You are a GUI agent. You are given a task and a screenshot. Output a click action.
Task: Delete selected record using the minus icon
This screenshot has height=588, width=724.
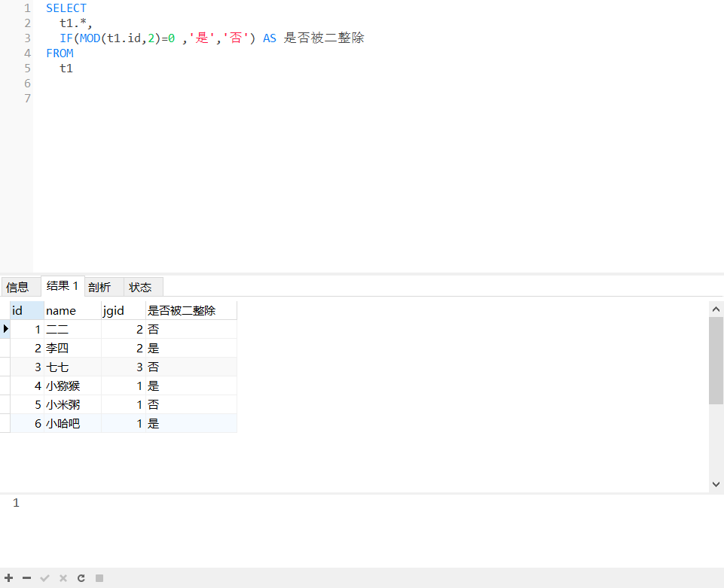point(27,578)
